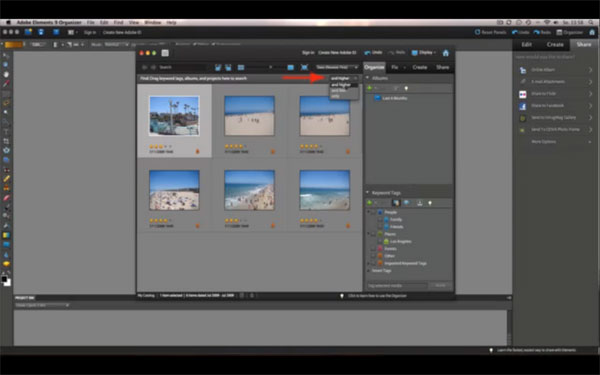
Task: Tick the Family keyword tag checkbox
Action: click(x=380, y=220)
